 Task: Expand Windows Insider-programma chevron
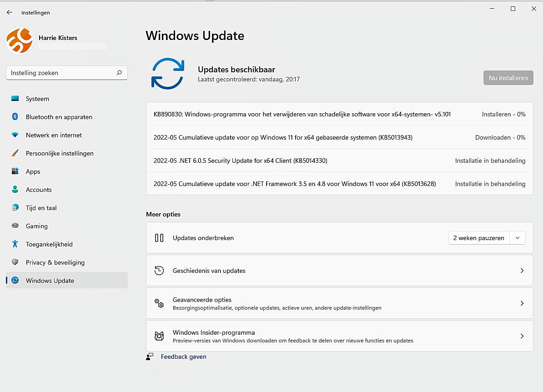click(522, 336)
